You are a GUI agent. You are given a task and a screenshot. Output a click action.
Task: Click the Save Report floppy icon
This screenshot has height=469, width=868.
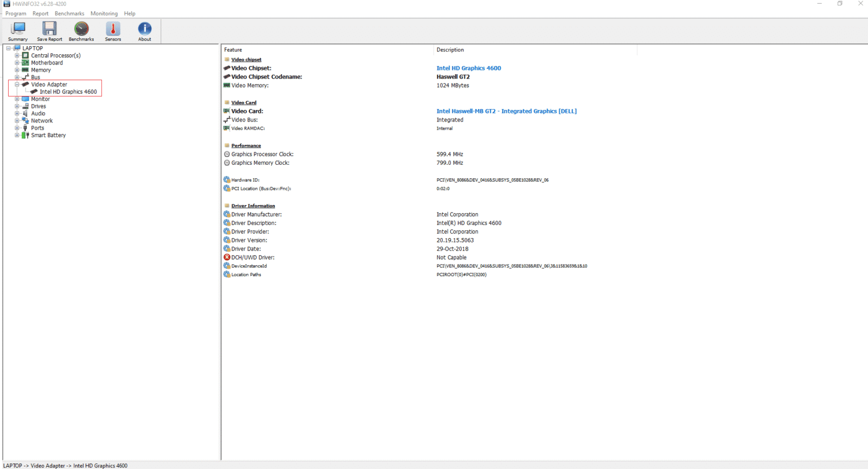tap(49, 30)
